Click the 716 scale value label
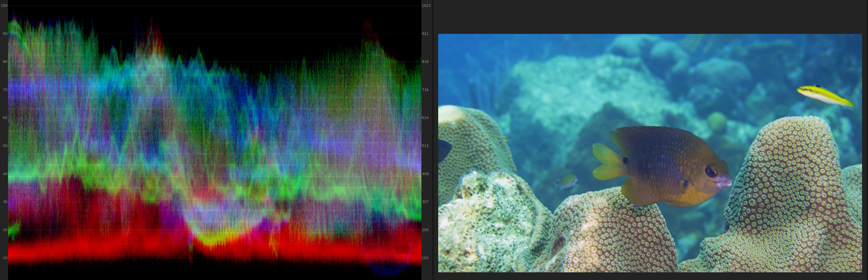The height and width of the screenshot is (280, 868). (425, 90)
